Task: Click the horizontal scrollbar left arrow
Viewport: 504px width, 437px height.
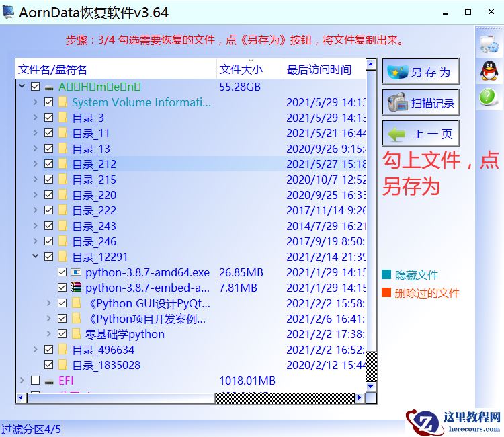Action: tap(22, 398)
